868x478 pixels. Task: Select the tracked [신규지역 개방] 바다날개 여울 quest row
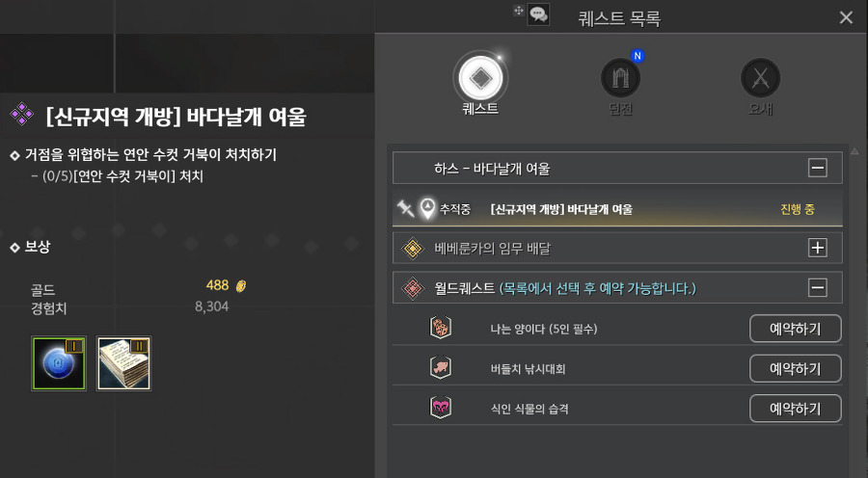(x=617, y=209)
